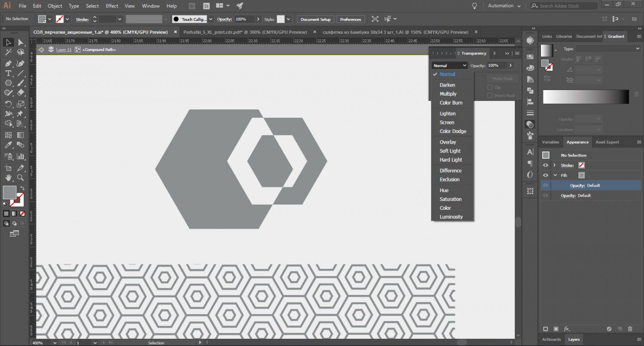Choose Multiply blending mode
This screenshot has height=346, width=644.
pyautogui.click(x=448, y=94)
